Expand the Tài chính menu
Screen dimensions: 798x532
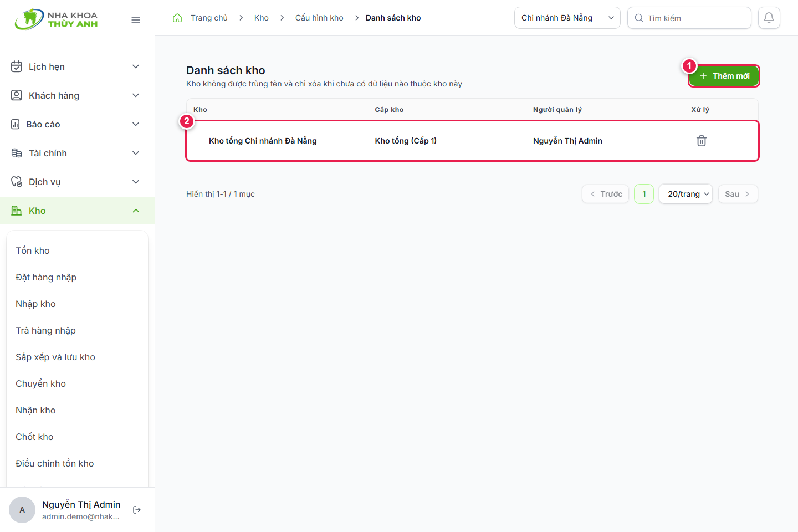[x=136, y=153]
